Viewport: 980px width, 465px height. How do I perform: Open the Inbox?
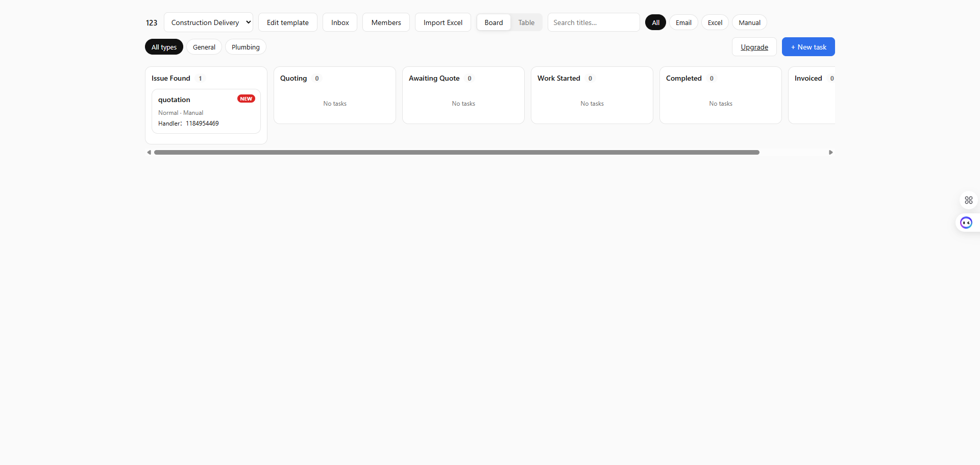340,22
